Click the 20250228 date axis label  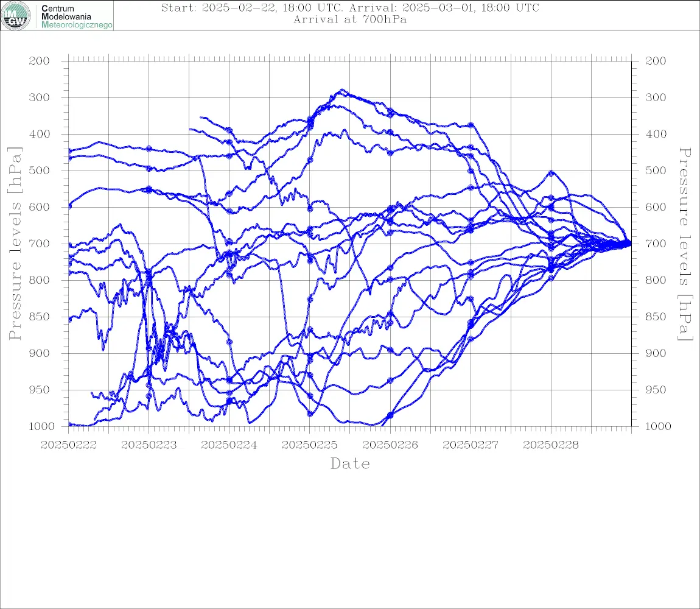[551, 445]
